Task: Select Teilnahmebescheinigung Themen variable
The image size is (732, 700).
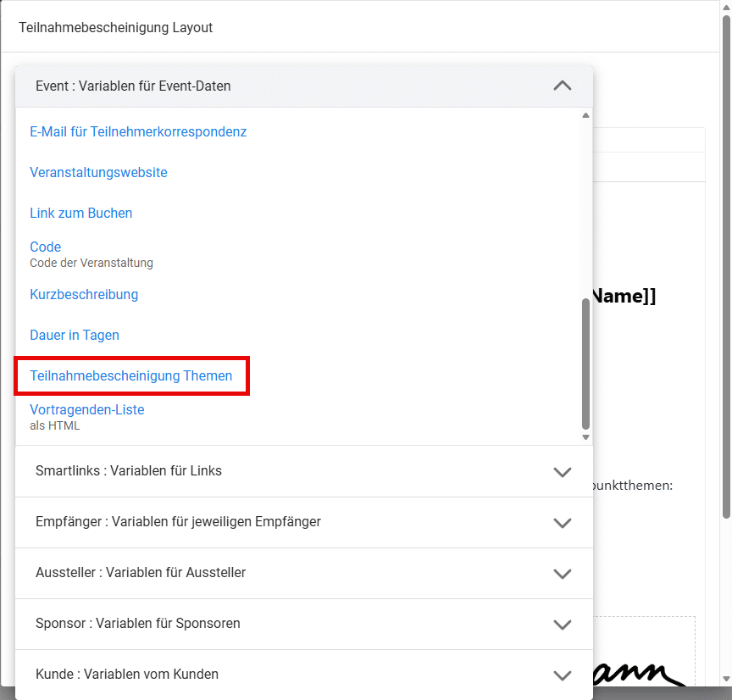Action: (131, 375)
